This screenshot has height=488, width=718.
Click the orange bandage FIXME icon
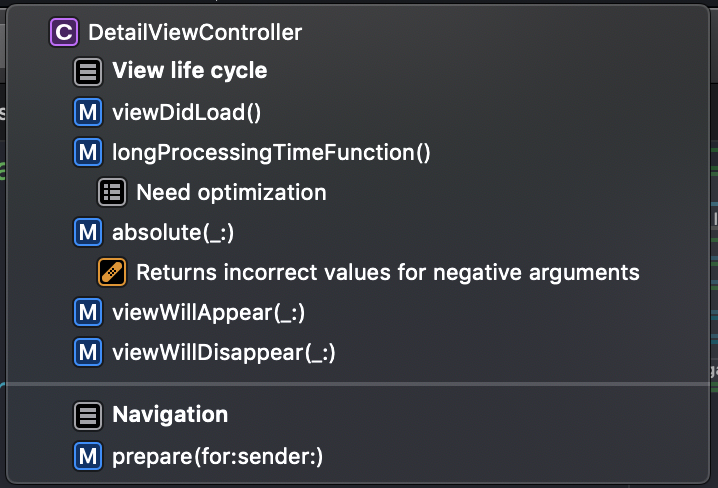coord(112,272)
